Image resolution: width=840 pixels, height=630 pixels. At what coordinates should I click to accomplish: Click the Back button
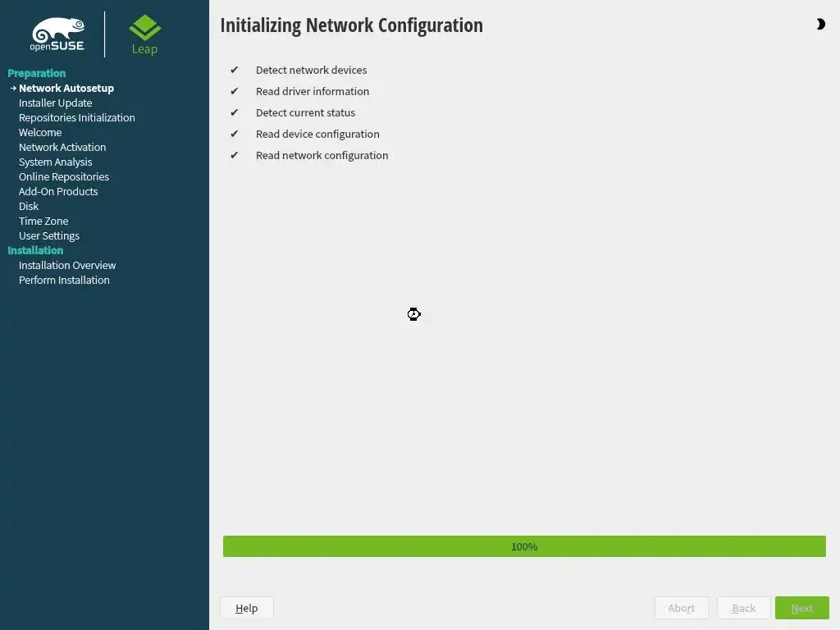pos(743,608)
